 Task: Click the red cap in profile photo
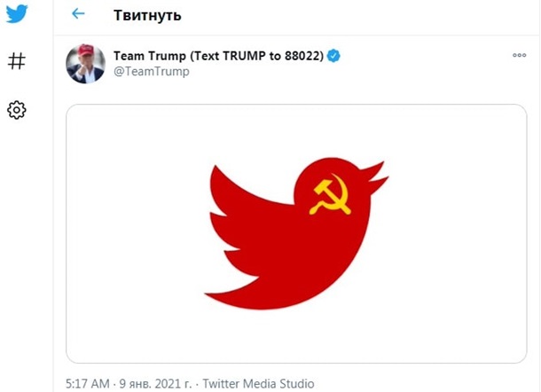[86, 50]
